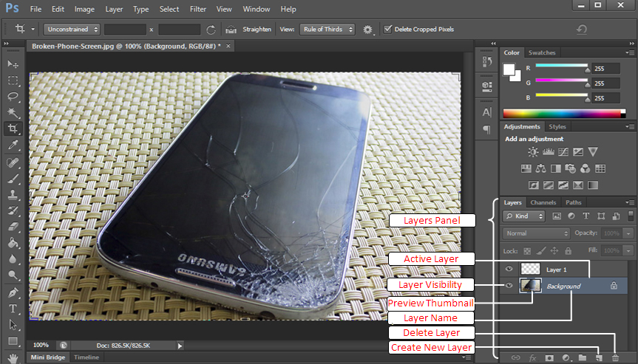Image resolution: width=638 pixels, height=364 pixels.
Task: Select the Magic Wand tool
Action: pyautogui.click(x=13, y=112)
